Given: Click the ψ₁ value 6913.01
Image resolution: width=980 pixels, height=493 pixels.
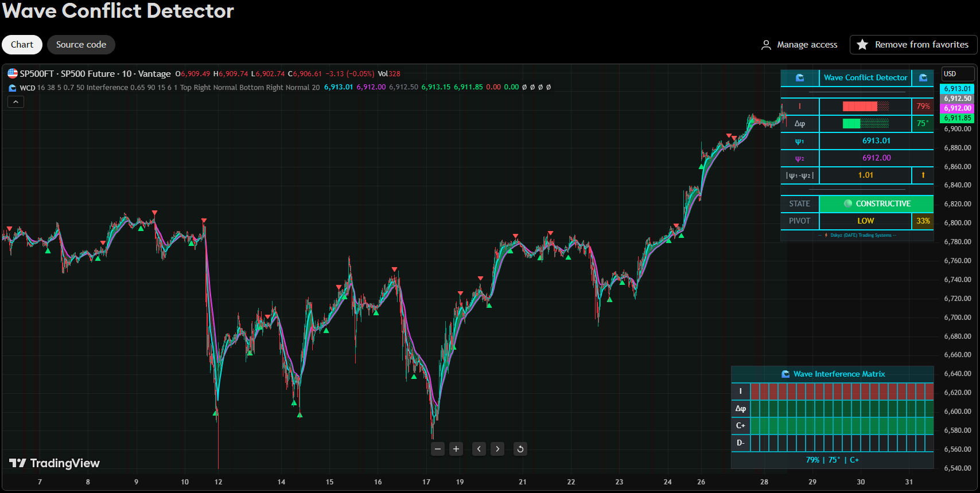Looking at the screenshot, I should pyautogui.click(x=876, y=140).
